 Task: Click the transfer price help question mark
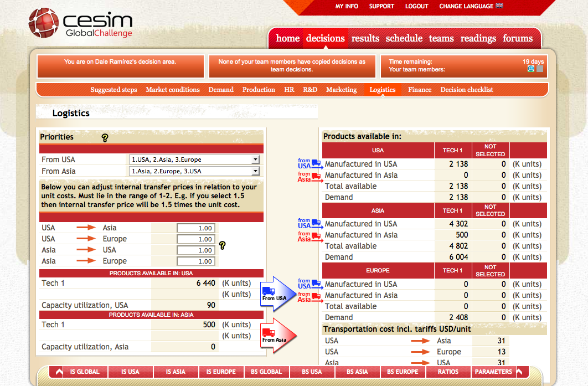pyautogui.click(x=223, y=245)
